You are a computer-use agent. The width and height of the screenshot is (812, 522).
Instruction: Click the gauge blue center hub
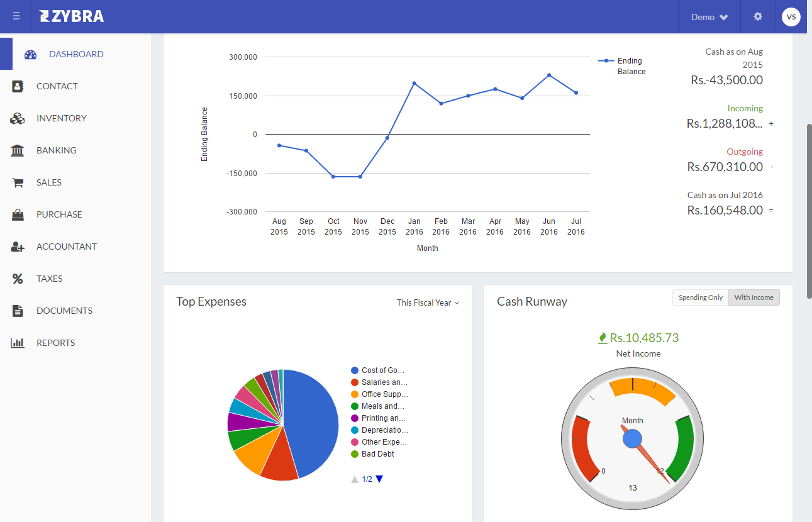(633, 439)
